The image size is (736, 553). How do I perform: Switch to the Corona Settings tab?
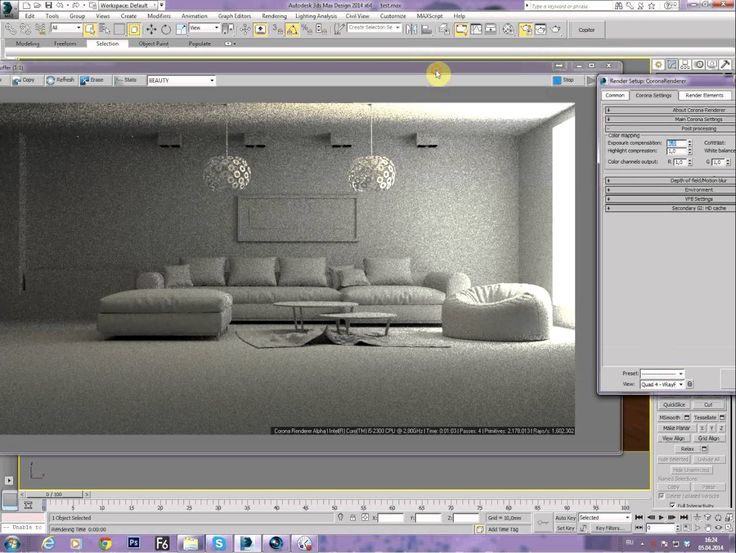pyautogui.click(x=653, y=95)
